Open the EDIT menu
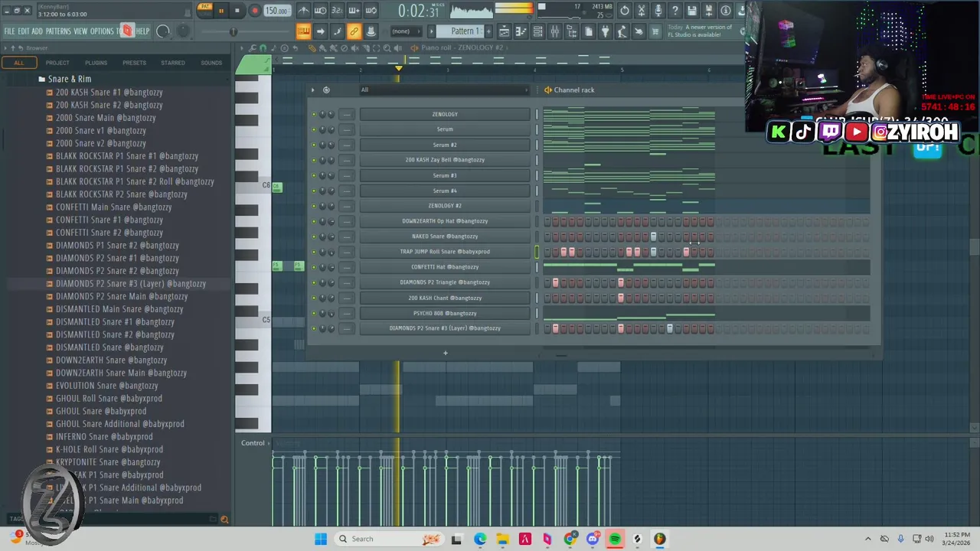980x551 pixels. tap(24, 31)
